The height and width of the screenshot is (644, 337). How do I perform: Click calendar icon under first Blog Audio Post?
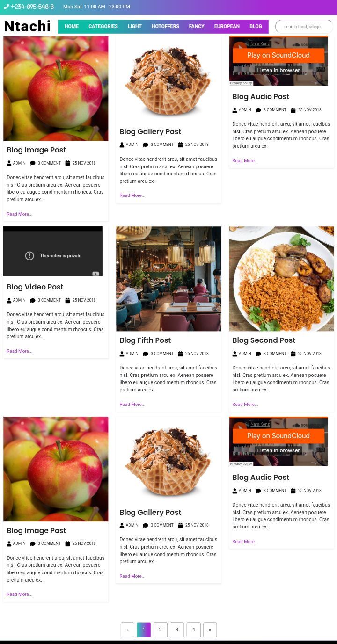293,110
